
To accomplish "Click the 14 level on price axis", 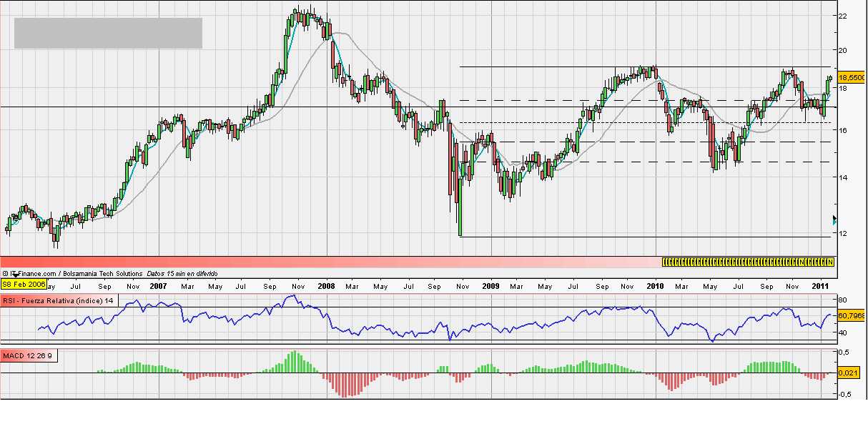I will (x=843, y=177).
